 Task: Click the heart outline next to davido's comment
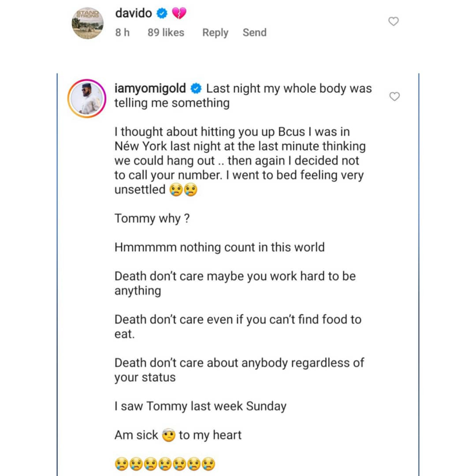393,21
